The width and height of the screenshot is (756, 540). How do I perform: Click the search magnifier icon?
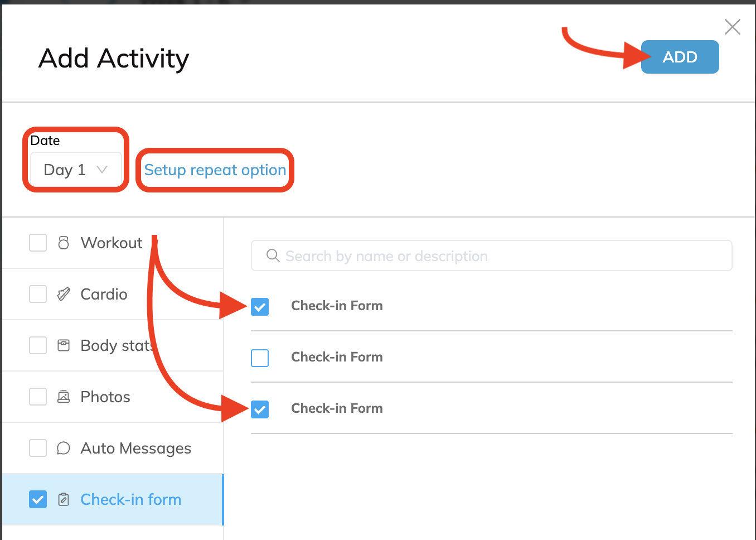(x=273, y=255)
